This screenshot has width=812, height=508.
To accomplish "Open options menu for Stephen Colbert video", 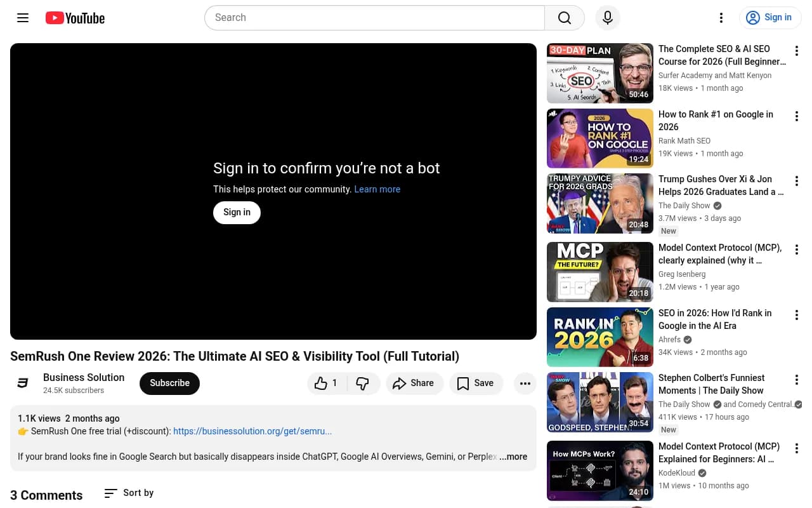I will coord(797,380).
